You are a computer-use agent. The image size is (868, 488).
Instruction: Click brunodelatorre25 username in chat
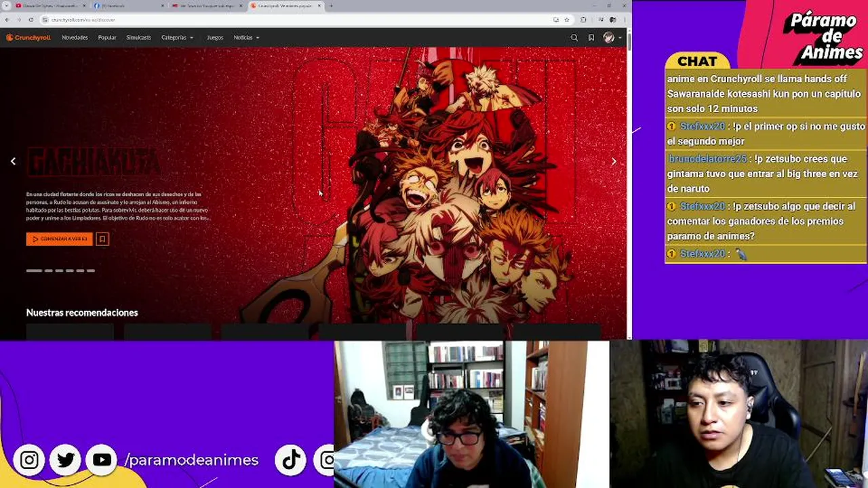tap(708, 159)
